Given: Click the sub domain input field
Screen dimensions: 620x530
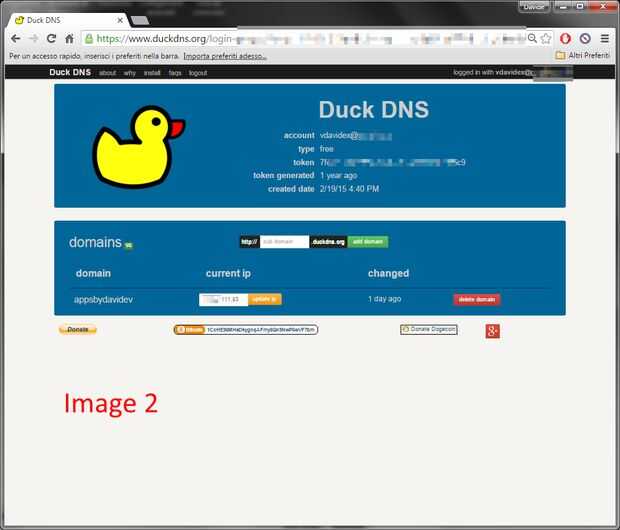Looking at the screenshot, I should pyautogui.click(x=284, y=242).
